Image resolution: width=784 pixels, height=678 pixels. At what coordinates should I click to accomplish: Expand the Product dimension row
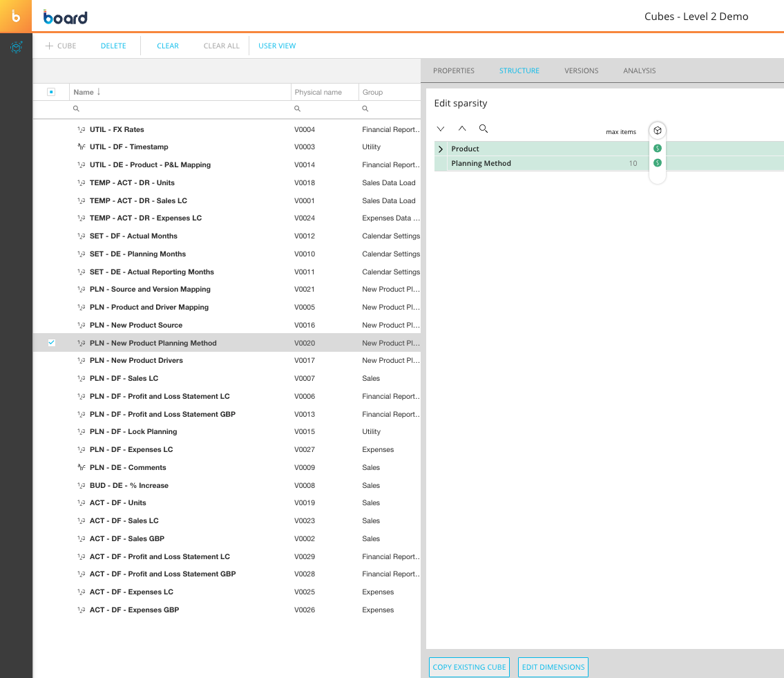(x=441, y=149)
